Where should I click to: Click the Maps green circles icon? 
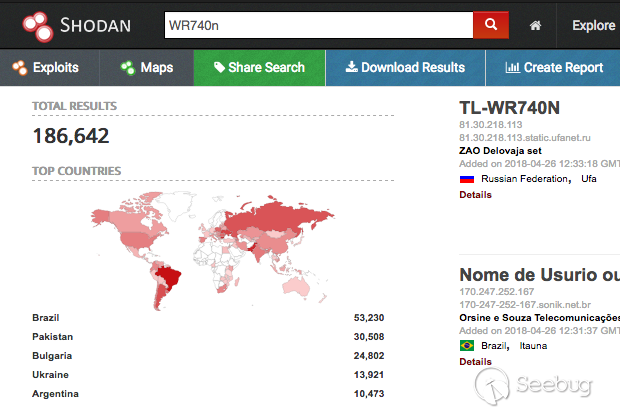128,68
